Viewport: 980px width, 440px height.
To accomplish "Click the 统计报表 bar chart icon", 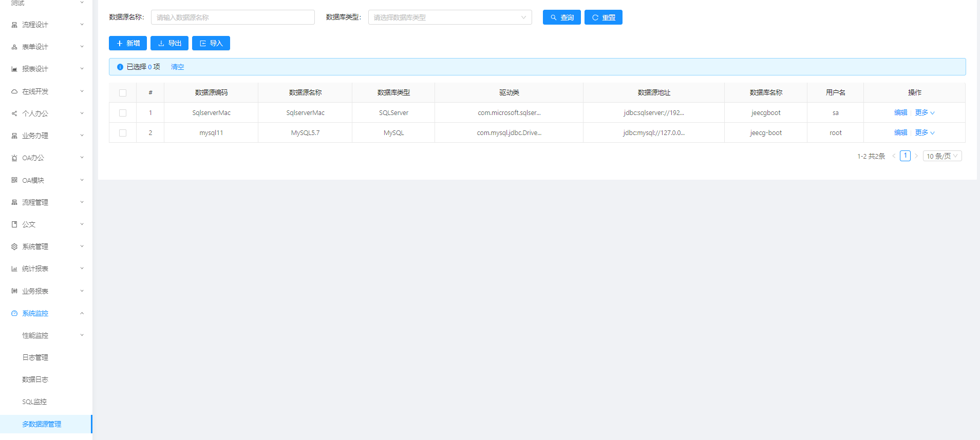I will pos(14,269).
